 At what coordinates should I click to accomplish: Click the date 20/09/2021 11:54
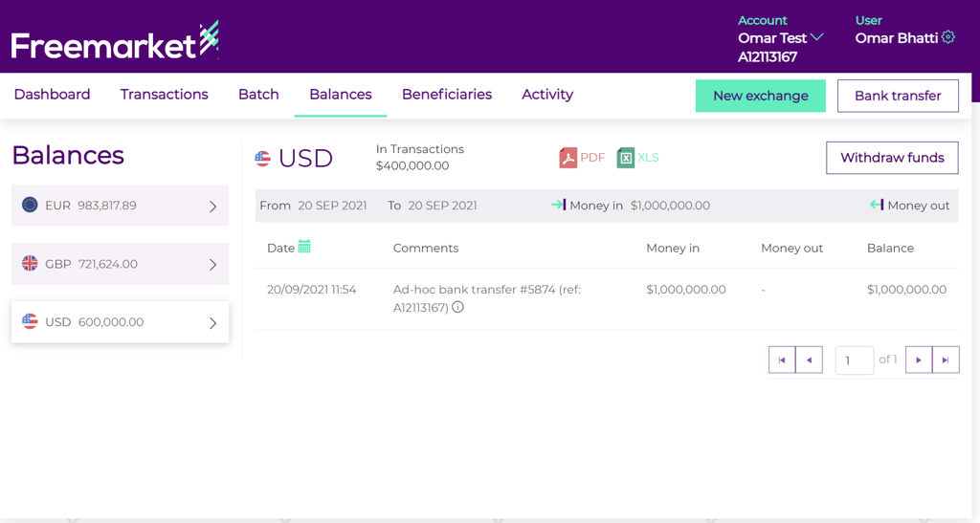311,290
